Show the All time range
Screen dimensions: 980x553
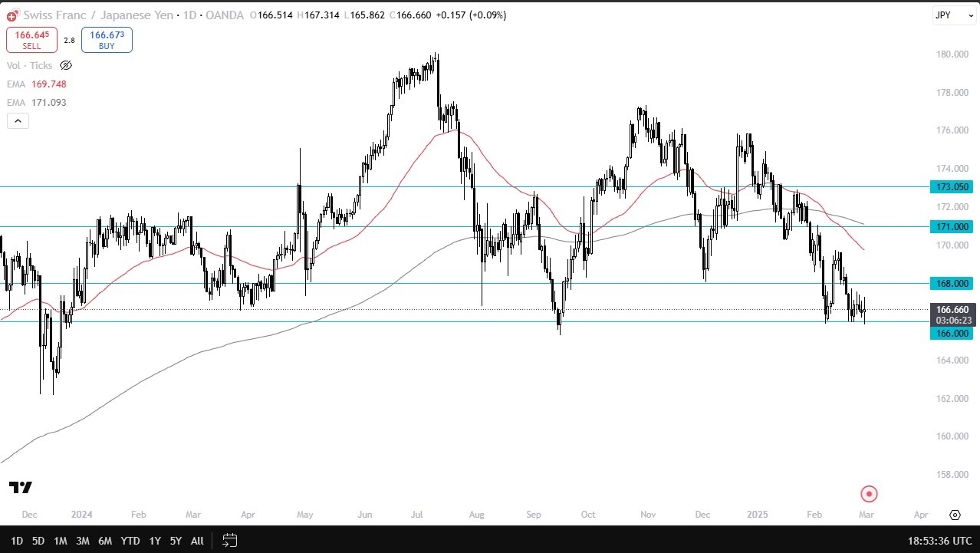[197, 540]
